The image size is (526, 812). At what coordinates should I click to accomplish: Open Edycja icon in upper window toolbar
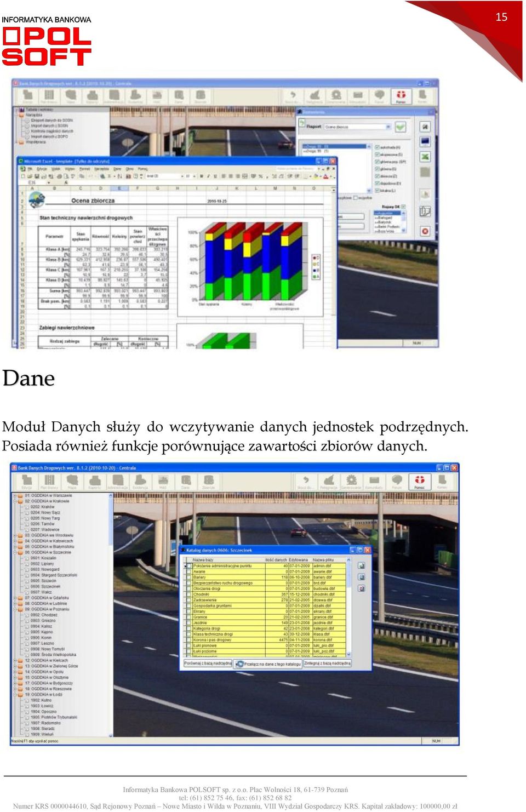coord(27,96)
